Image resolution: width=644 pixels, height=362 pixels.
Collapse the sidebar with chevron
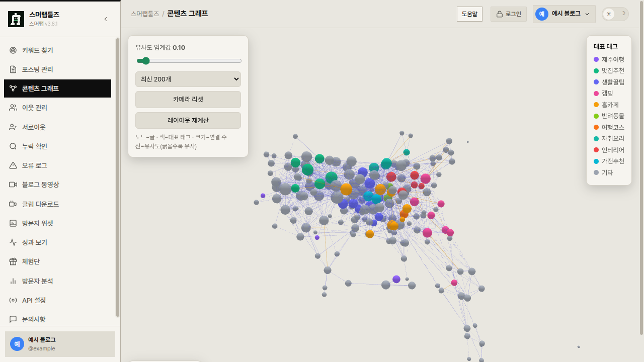106,19
